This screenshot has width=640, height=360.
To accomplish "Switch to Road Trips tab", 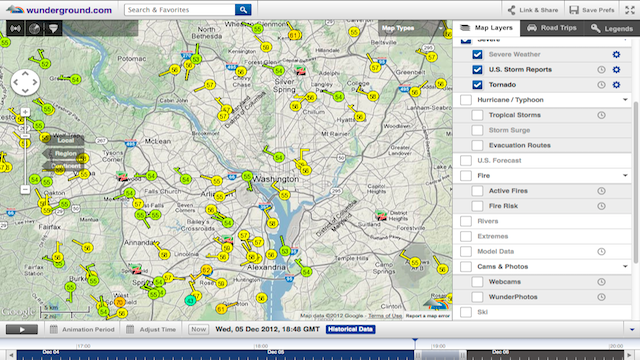I will pos(551,28).
